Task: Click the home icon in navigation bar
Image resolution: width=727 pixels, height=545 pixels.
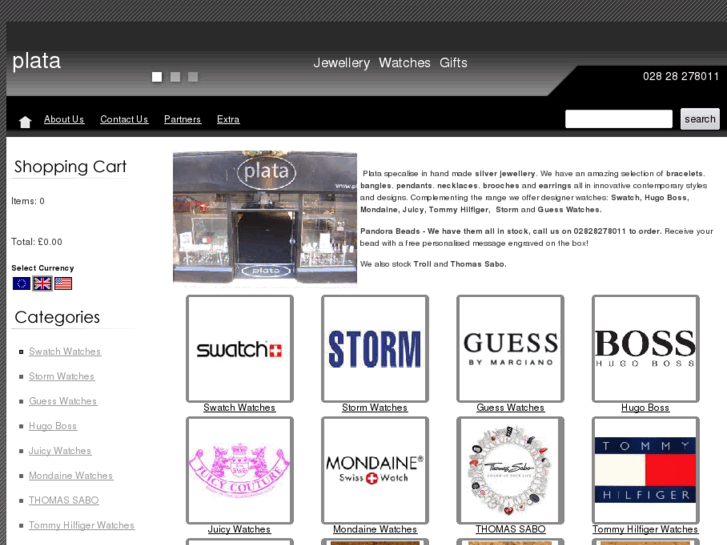Action: pos(25,122)
